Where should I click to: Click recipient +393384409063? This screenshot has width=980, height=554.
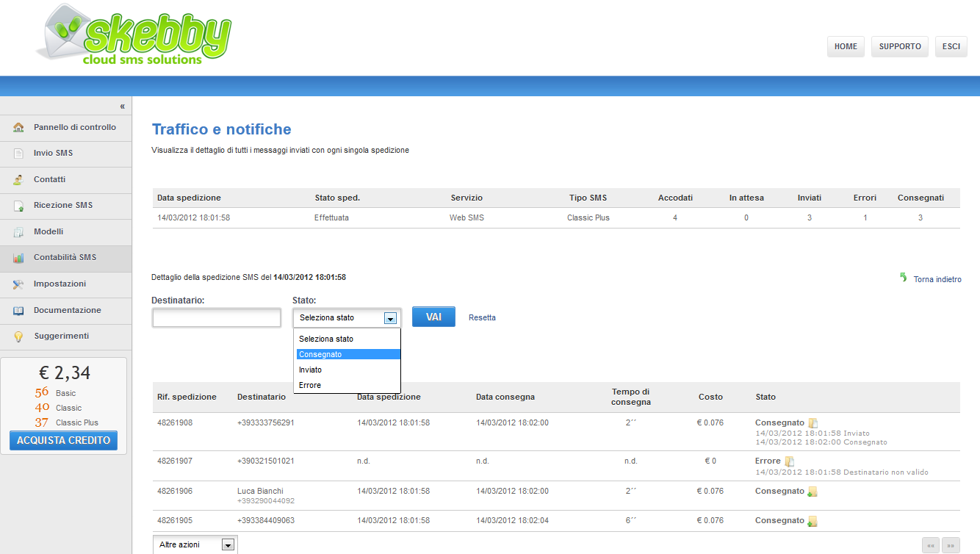coord(266,520)
